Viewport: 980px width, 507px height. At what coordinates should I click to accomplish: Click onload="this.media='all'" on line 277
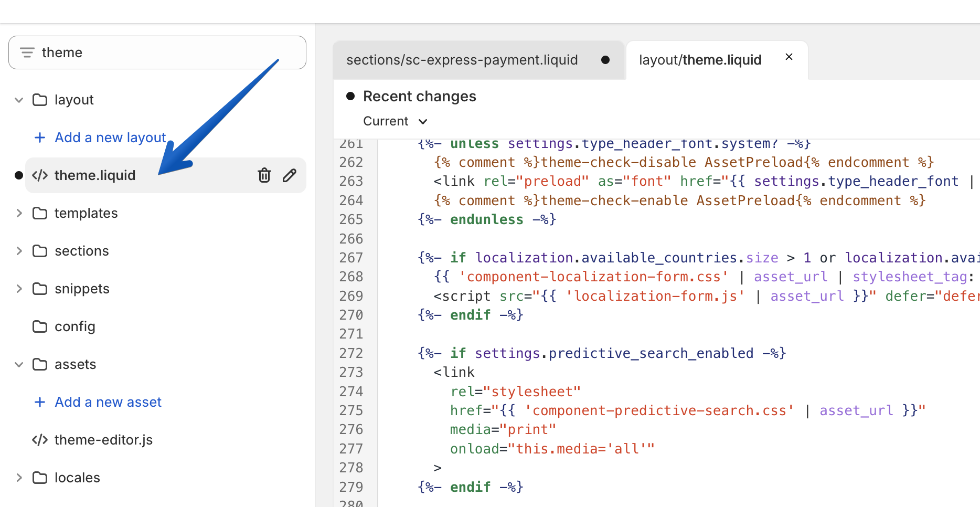pyautogui.click(x=552, y=449)
